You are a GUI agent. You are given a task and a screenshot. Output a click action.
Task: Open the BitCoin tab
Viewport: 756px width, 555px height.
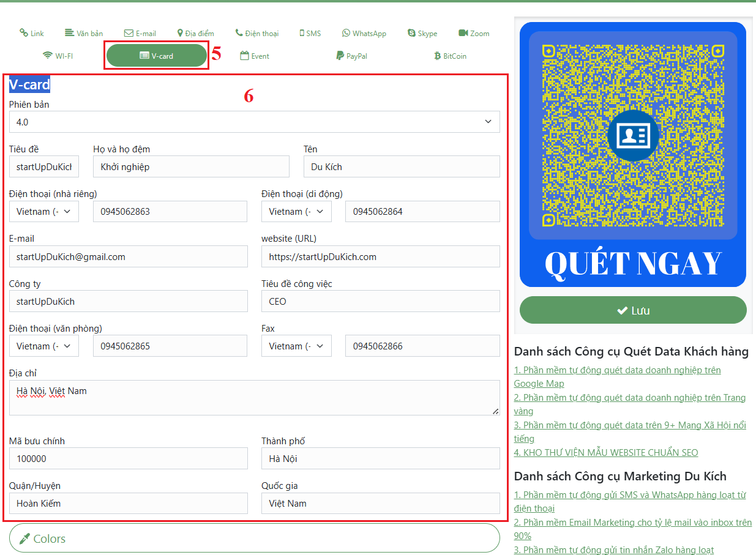click(451, 56)
